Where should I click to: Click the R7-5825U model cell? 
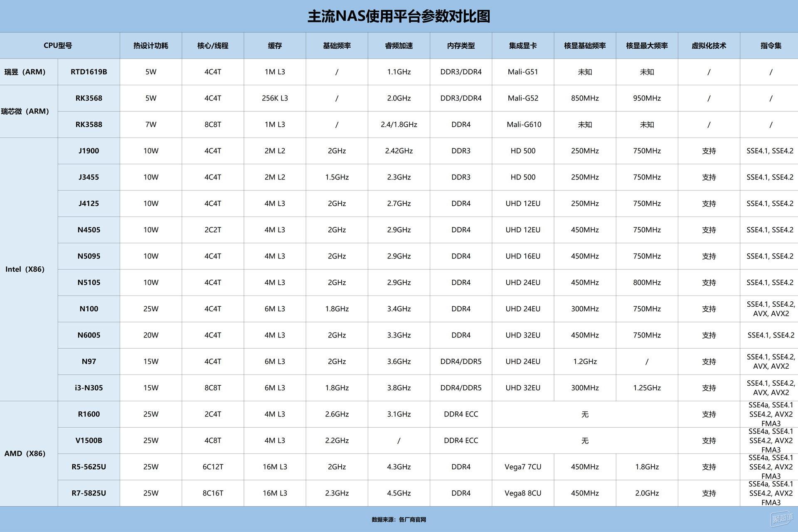89,493
